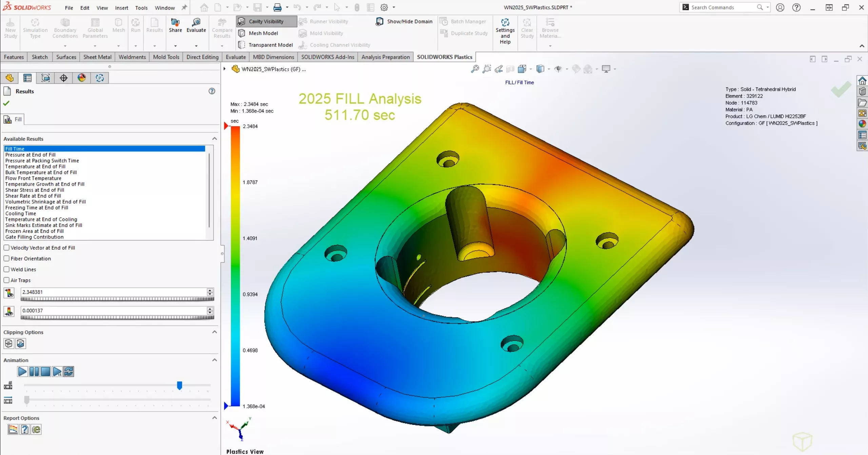Select the SOLIDWORKS Plastics tab
The height and width of the screenshot is (455, 868).
tap(445, 57)
